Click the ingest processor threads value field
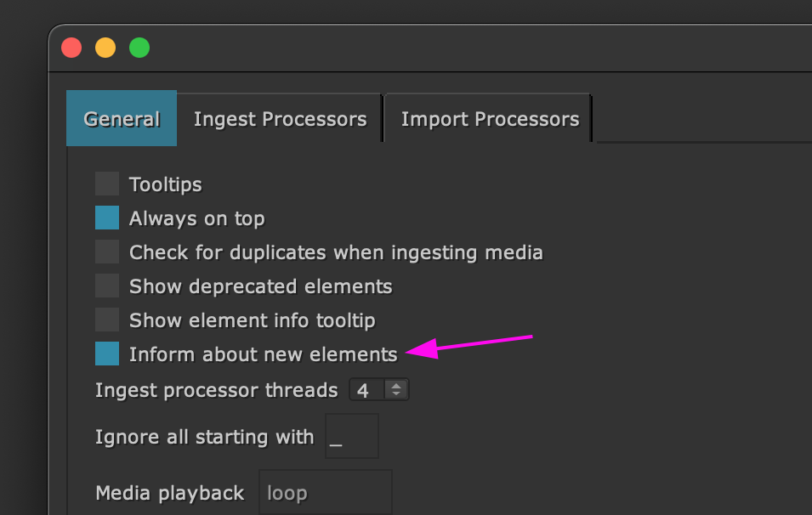812x515 pixels. point(366,391)
